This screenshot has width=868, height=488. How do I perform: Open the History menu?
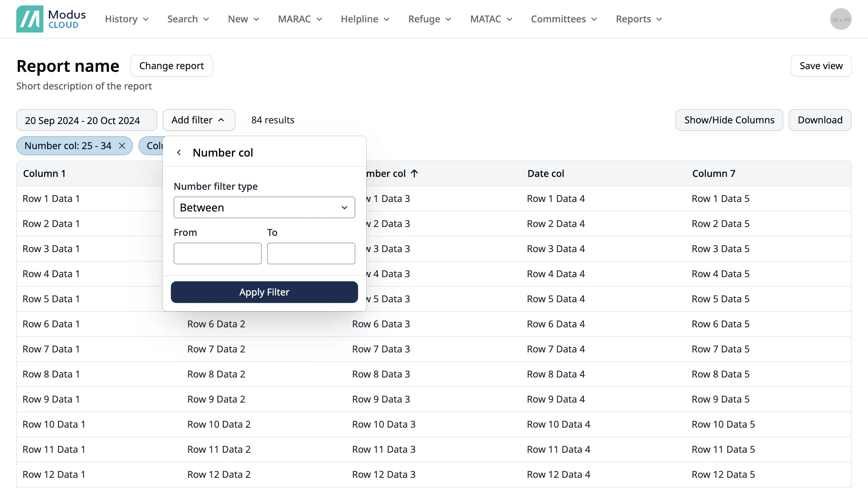point(127,19)
